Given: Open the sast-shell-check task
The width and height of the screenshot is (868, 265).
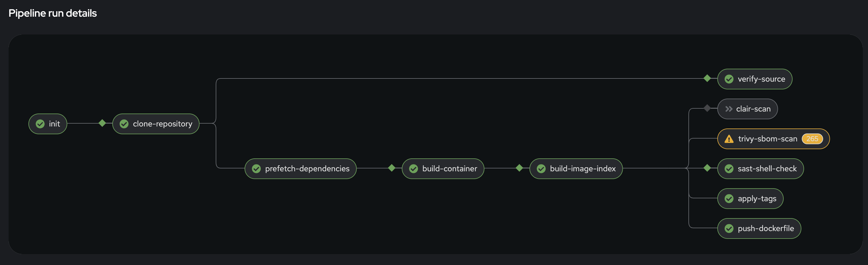Looking at the screenshot, I should (x=760, y=169).
